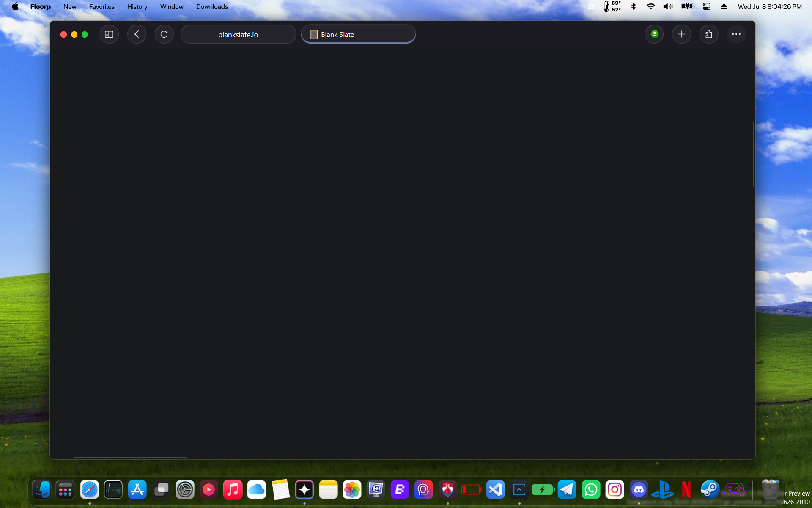Open PlayStation app in the Dock
The image size is (812, 508).
coord(662,490)
